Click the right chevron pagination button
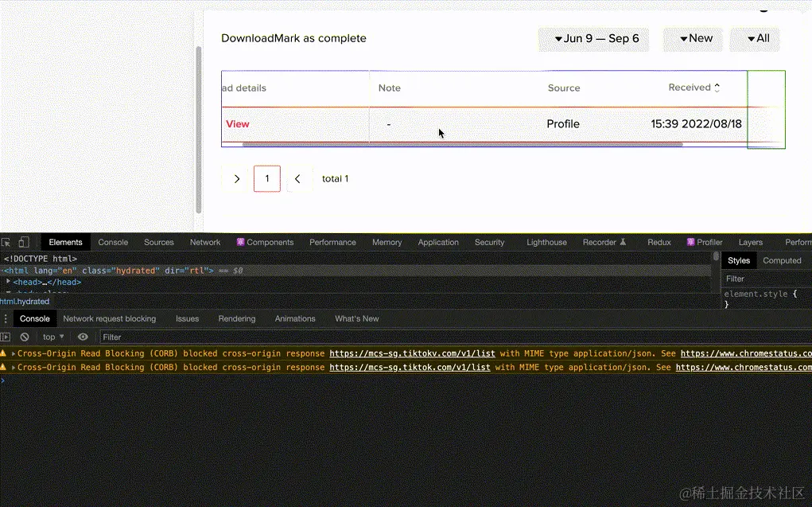Screen dimensions: 812x507 237,179
